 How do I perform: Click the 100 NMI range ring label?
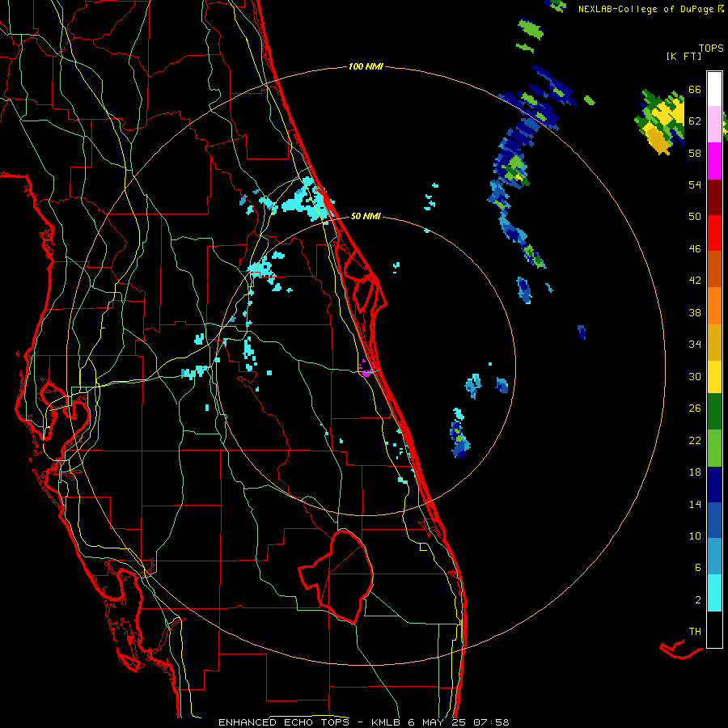pyautogui.click(x=366, y=66)
